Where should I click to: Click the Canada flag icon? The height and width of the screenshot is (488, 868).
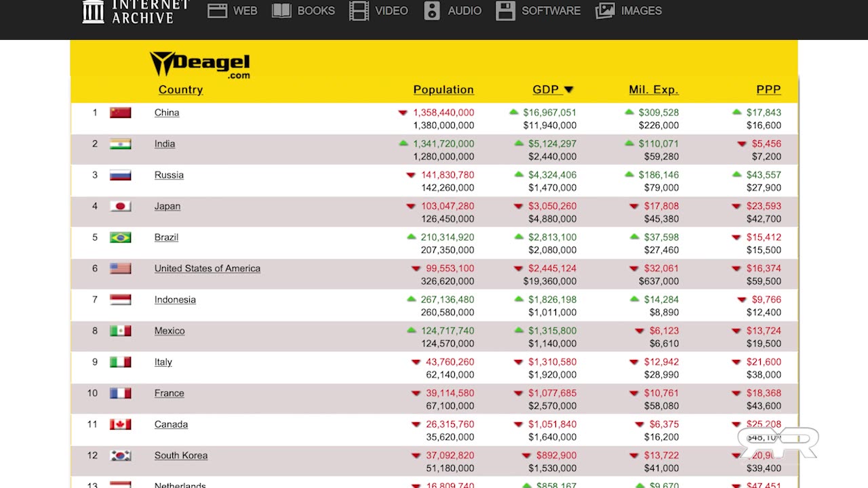coord(121,424)
